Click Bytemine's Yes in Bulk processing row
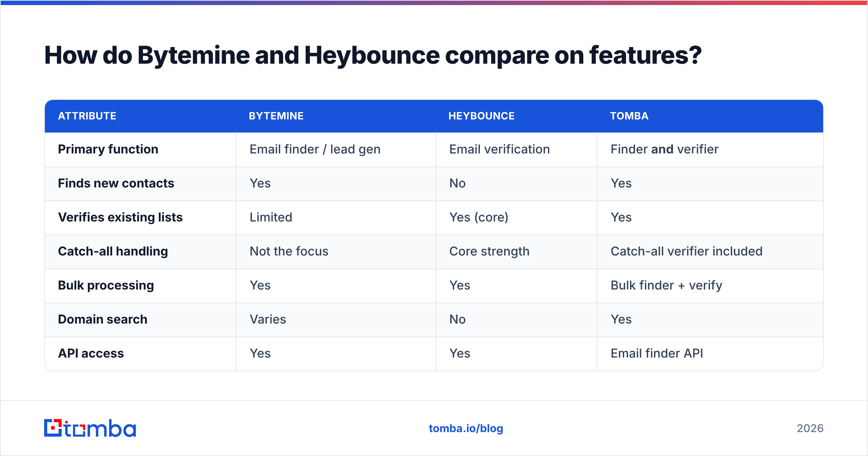Image resolution: width=868 pixels, height=456 pixels. coord(260,285)
